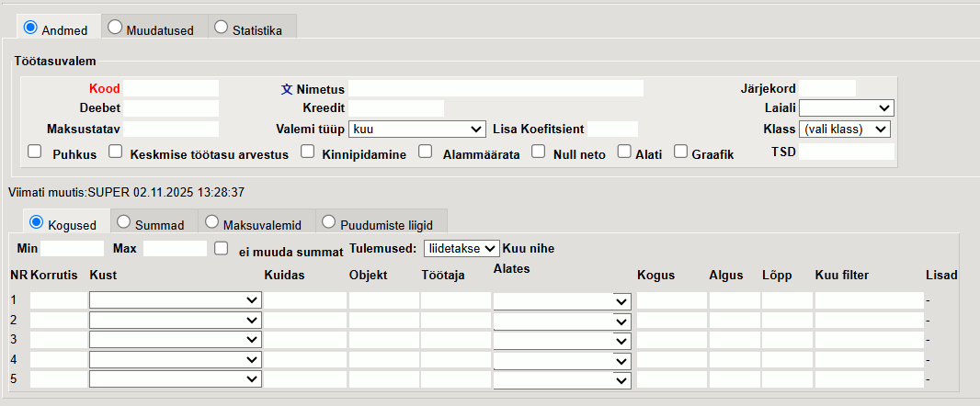Expand the Kust dropdown in row 1
The width and height of the screenshot is (980, 406).
[175, 299]
